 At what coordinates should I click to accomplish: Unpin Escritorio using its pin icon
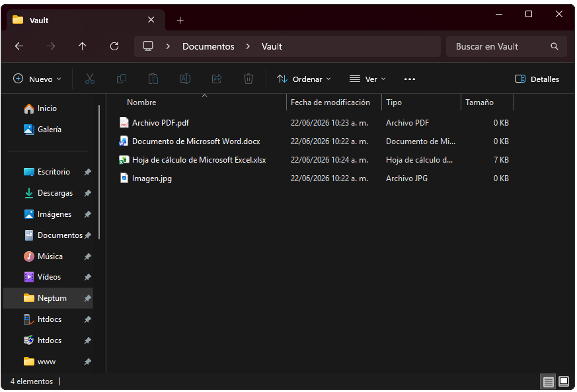pyautogui.click(x=88, y=172)
